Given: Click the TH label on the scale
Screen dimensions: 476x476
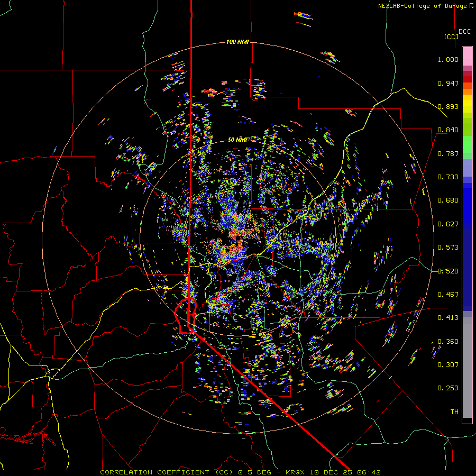Looking at the screenshot, I should coord(454,412).
